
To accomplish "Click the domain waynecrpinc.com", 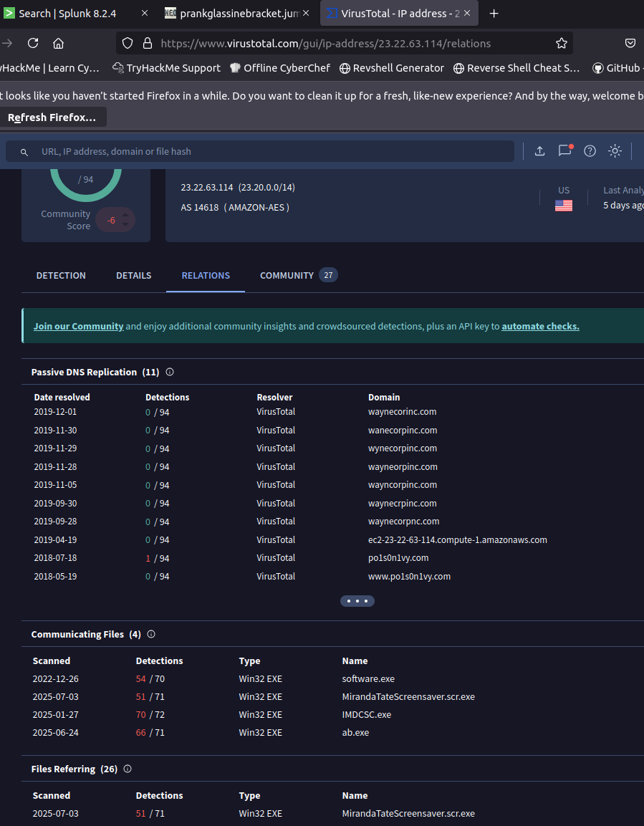I will [403, 504].
